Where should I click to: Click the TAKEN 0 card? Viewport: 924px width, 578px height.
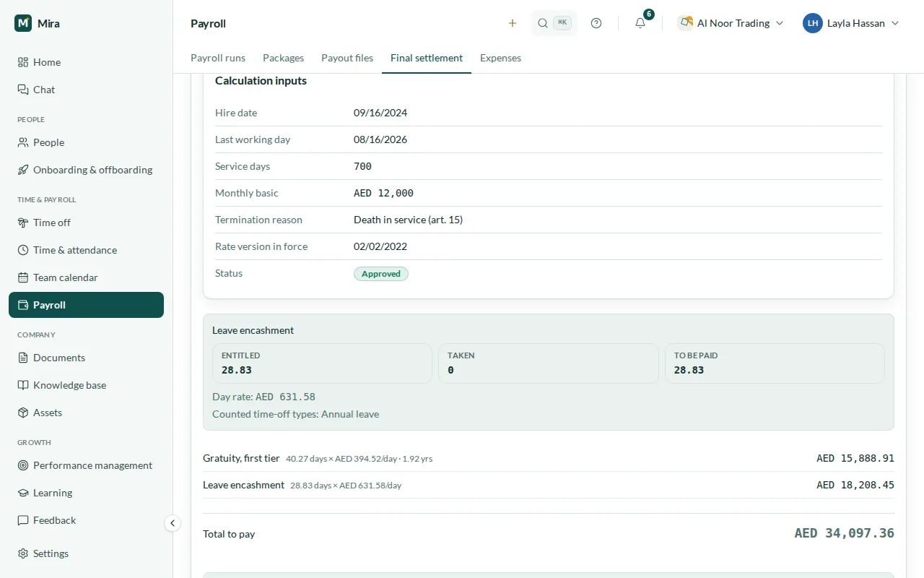tap(549, 363)
